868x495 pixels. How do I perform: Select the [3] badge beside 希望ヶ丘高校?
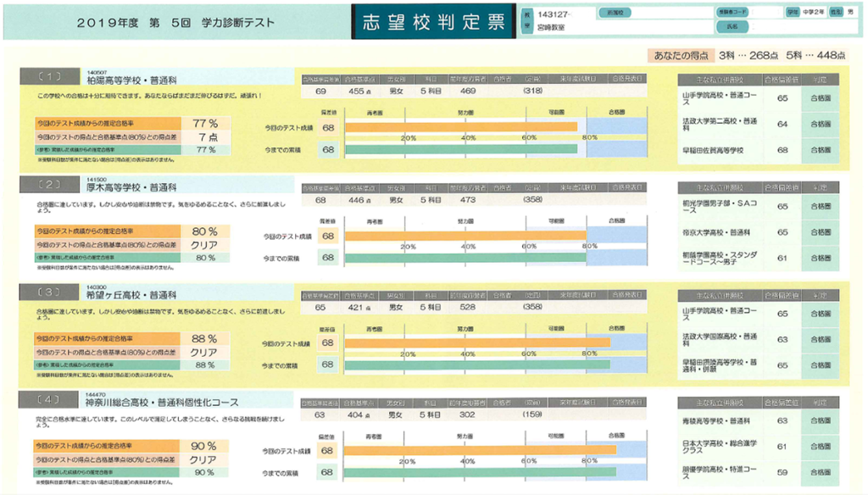(49, 294)
